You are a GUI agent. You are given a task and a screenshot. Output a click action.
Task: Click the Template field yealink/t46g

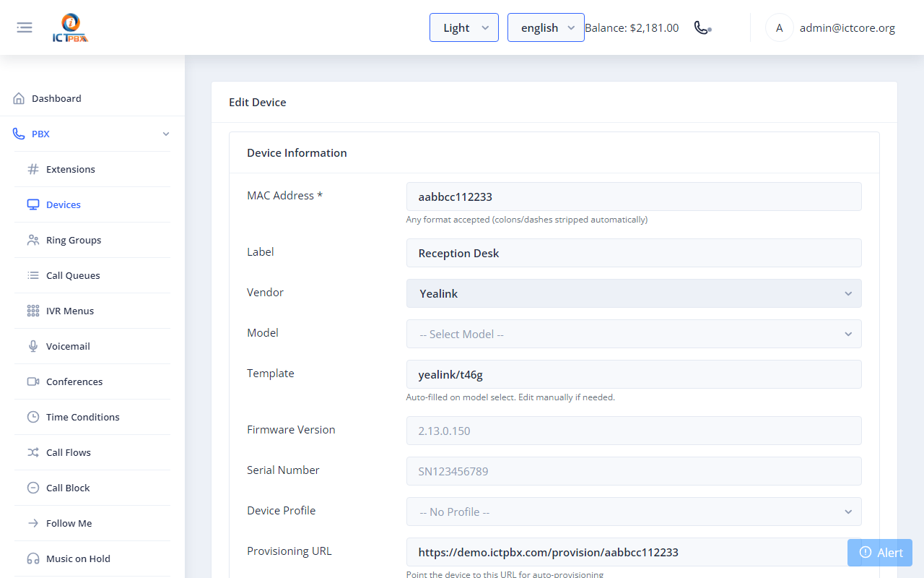point(634,374)
